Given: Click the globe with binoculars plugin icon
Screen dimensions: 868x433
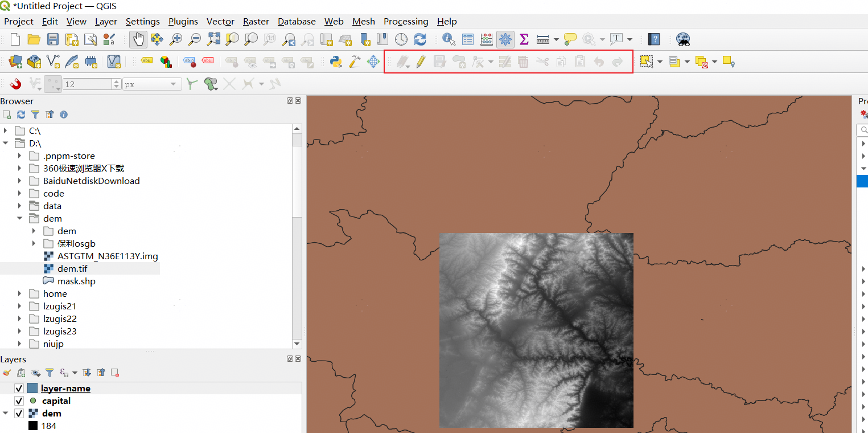Looking at the screenshot, I should pyautogui.click(x=683, y=39).
